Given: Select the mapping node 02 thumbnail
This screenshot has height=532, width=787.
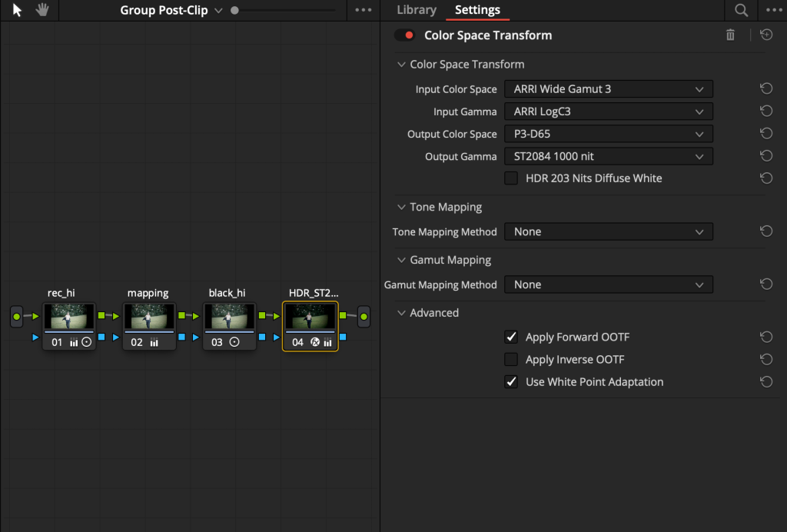Looking at the screenshot, I should coord(149,317).
